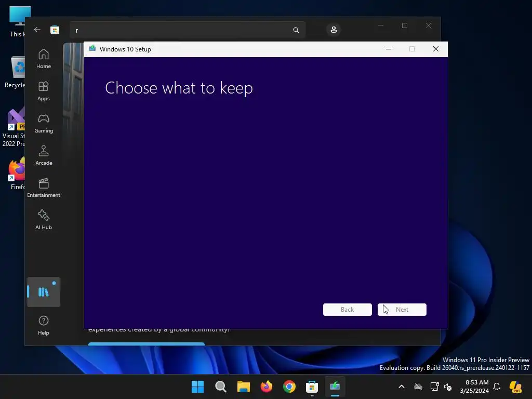
Task: Click the Store back arrow
Action: coord(37,30)
